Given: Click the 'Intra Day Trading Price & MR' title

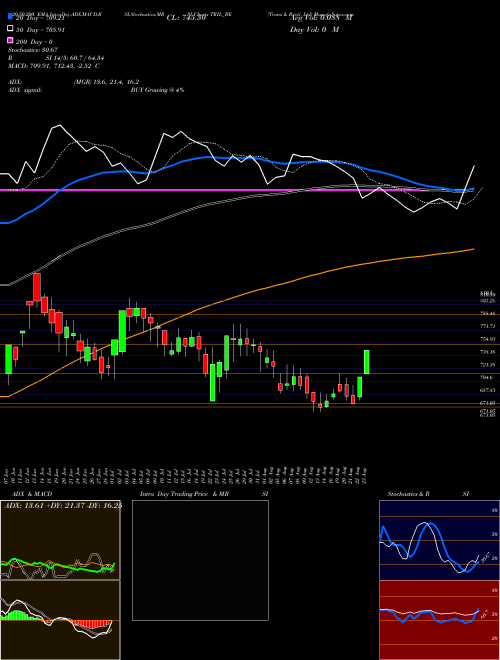Looking at the screenshot, I should coord(184,494).
